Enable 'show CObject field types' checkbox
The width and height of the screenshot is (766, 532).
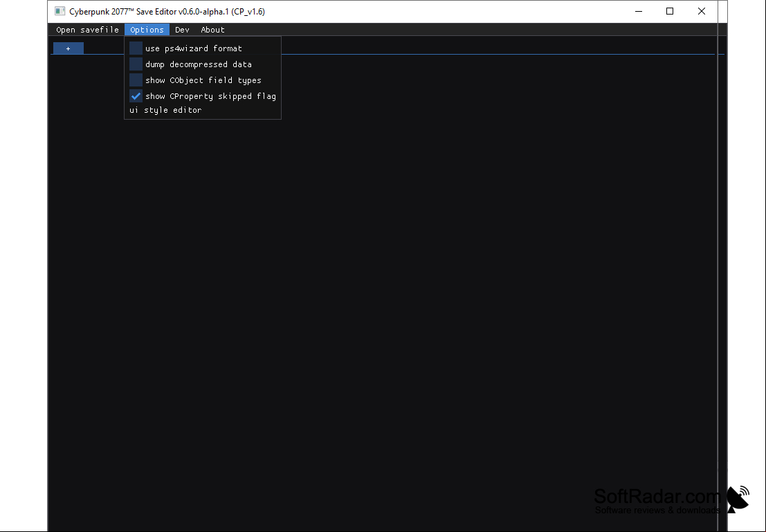(136, 80)
